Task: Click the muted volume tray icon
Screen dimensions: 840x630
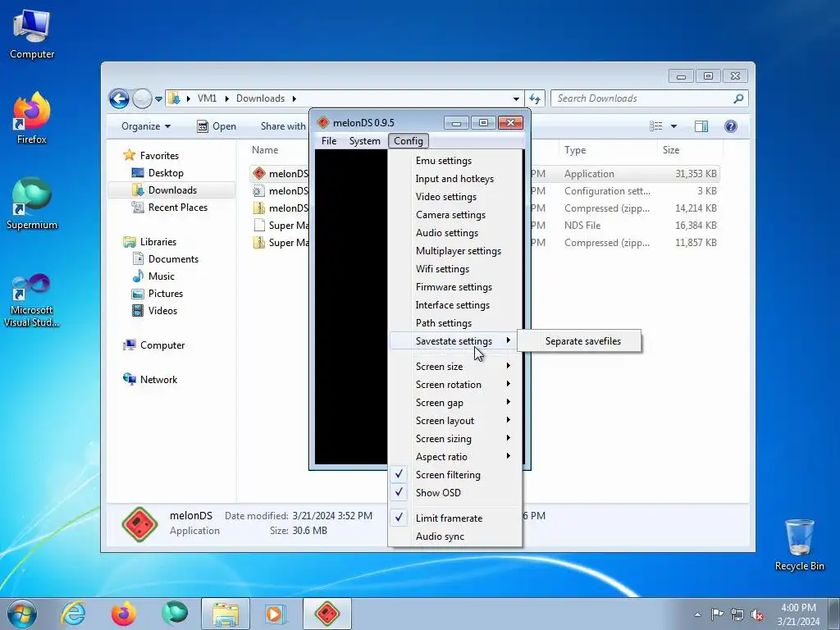Action: point(757,614)
